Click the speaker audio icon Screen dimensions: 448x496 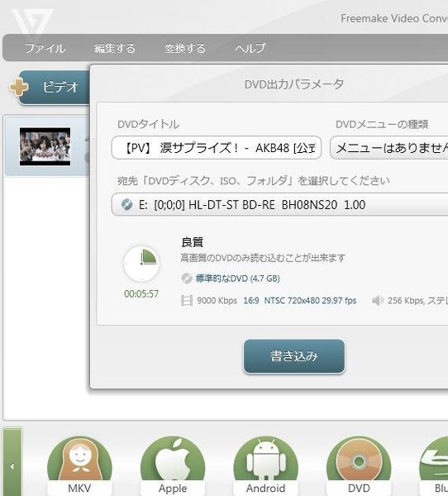click(378, 301)
